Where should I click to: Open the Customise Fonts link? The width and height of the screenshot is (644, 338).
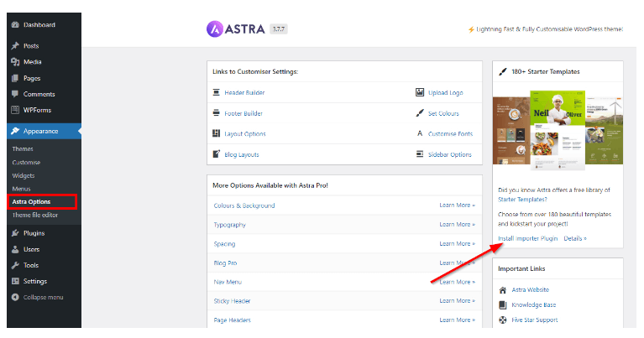(451, 133)
